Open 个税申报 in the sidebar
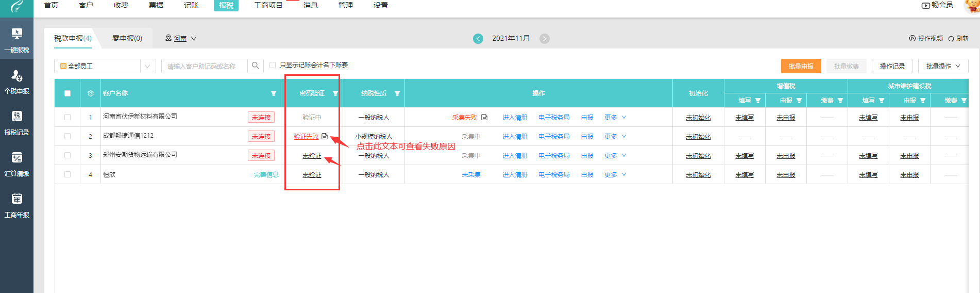 [16, 82]
